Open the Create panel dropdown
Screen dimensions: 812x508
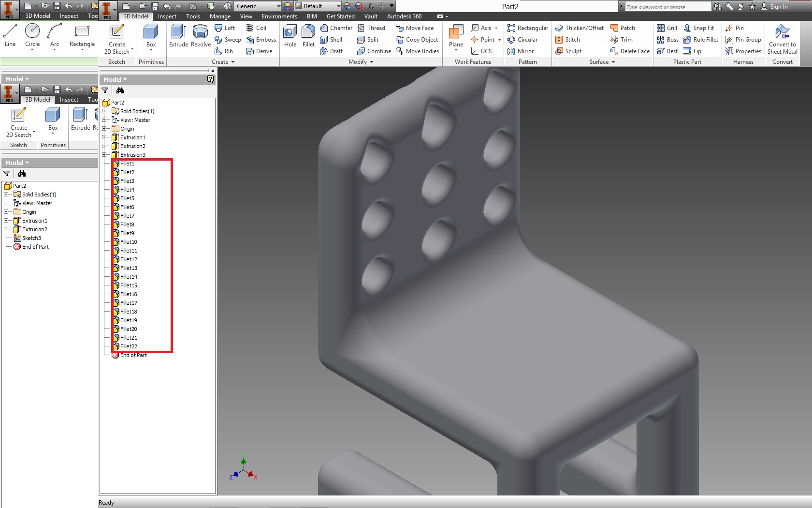(x=223, y=62)
